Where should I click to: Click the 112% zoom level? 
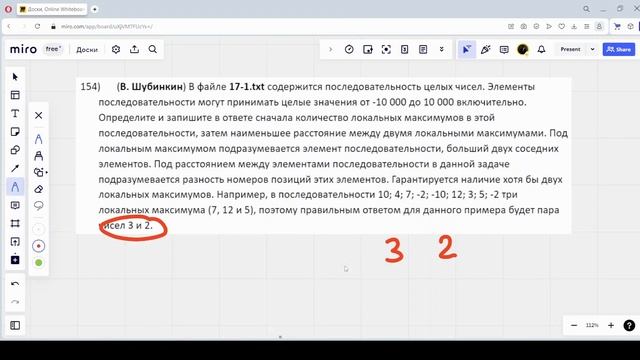coord(592,325)
